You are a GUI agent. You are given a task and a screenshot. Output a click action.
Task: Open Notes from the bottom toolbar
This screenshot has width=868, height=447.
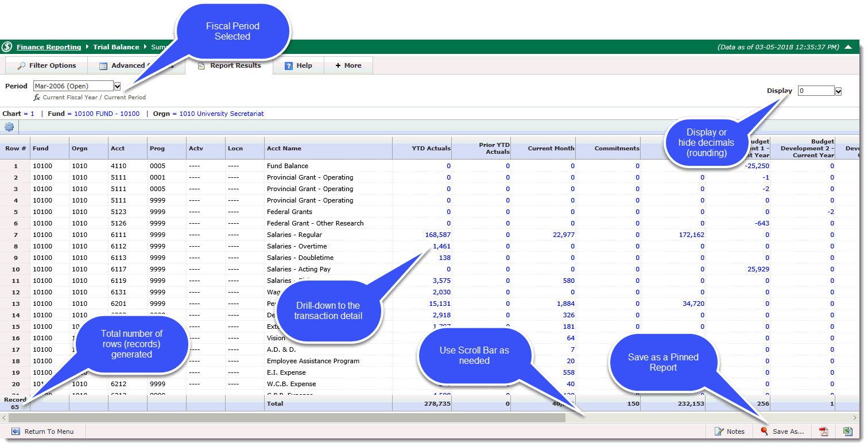pyautogui.click(x=729, y=432)
